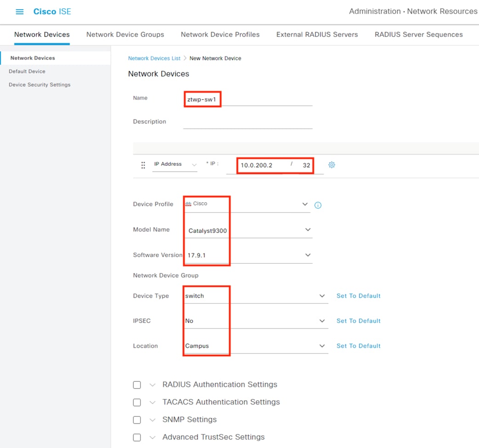Open IP settings gear icon
479x448 pixels.
coord(331,165)
